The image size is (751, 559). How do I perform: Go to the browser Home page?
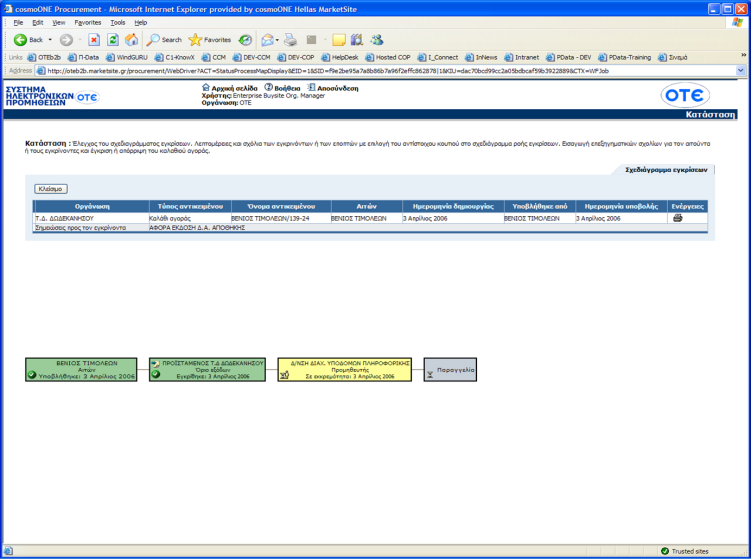[131, 40]
